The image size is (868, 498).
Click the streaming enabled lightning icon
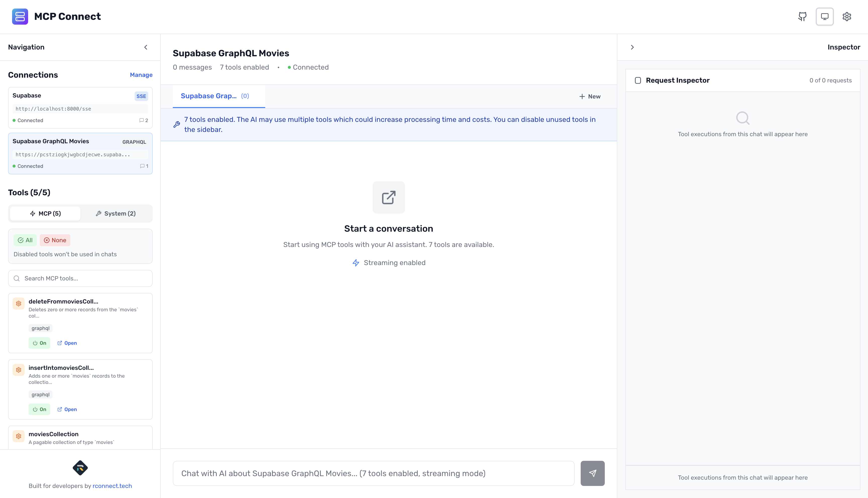tap(356, 263)
